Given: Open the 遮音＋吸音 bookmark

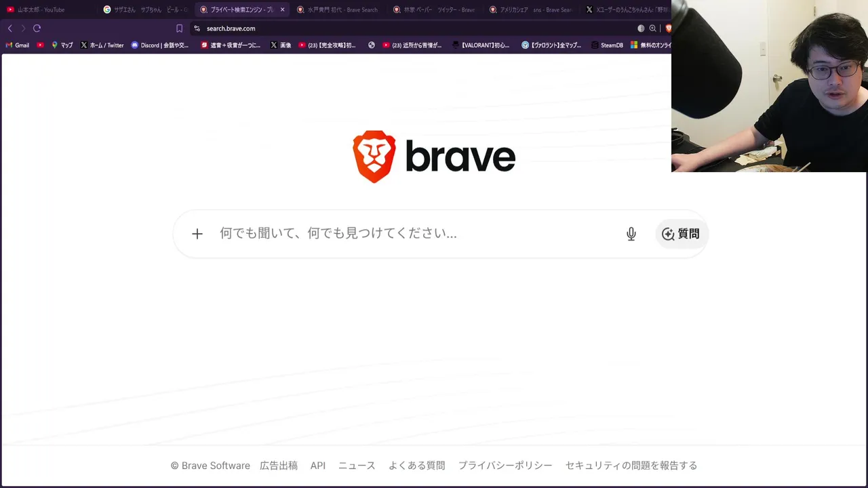Looking at the screenshot, I should click(x=231, y=45).
